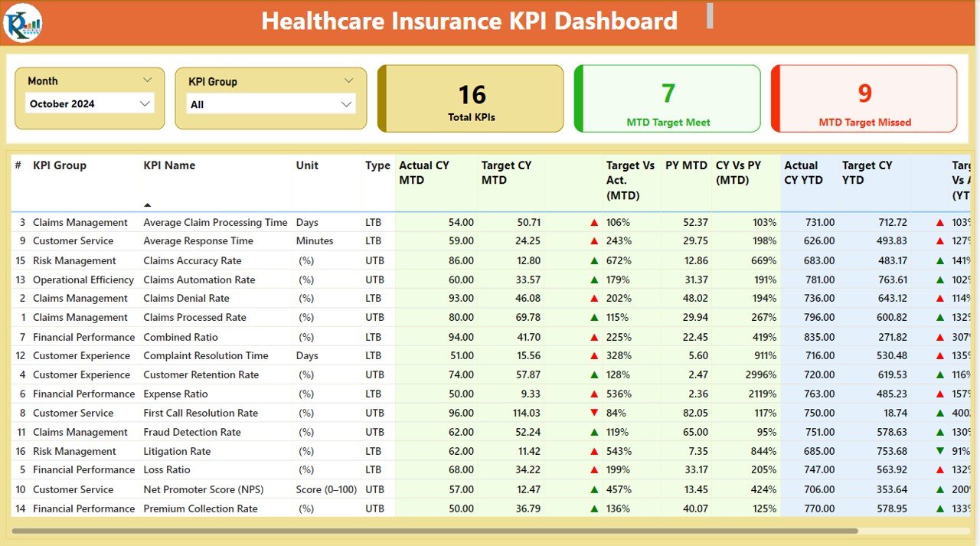Image resolution: width=980 pixels, height=546 pixels.
Task: Select the Claims Denial Rate KPI name
Action: [x=186, y=299]
